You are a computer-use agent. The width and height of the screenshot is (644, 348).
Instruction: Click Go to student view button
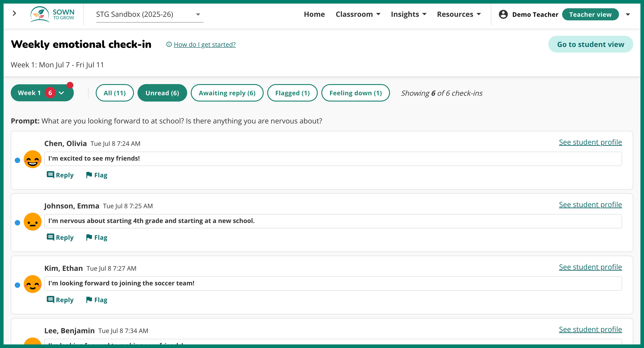pos(590,44)
